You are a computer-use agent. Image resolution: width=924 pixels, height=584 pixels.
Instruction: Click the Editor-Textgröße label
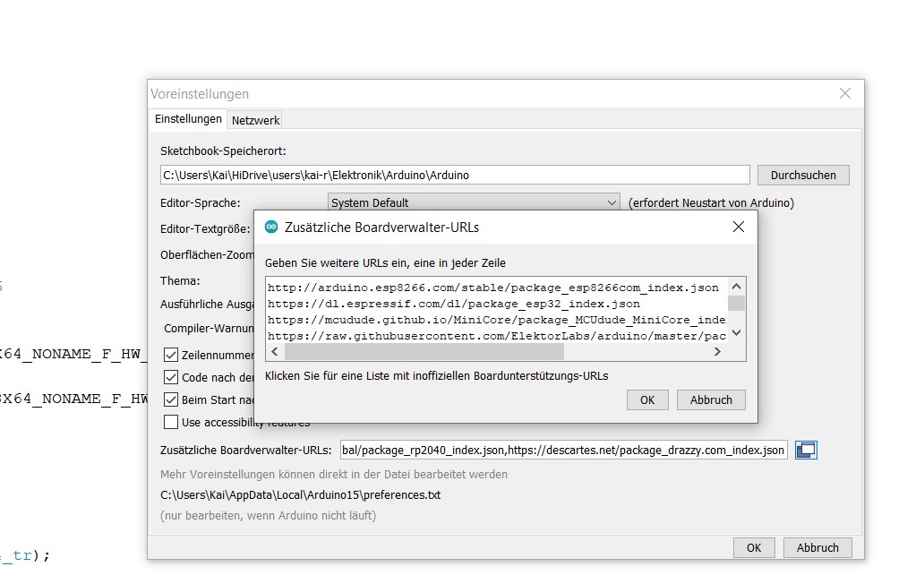click(x=205, y=228)
